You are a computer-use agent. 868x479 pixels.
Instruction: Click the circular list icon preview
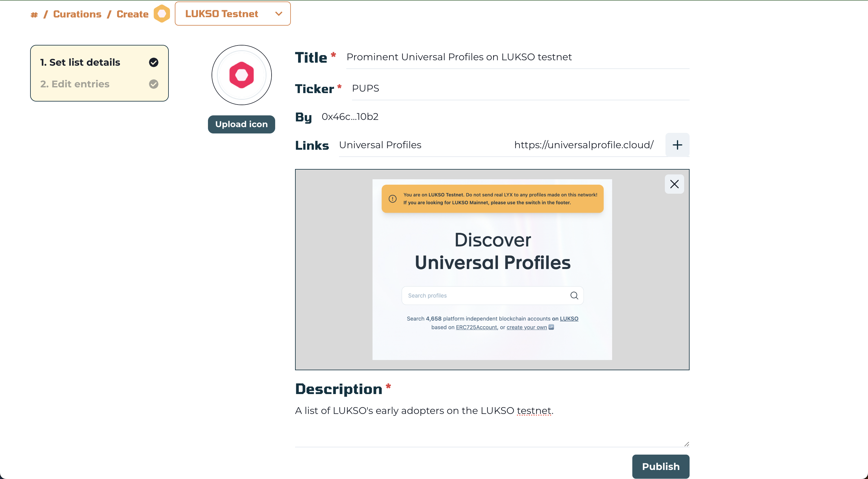pos(242,75)
